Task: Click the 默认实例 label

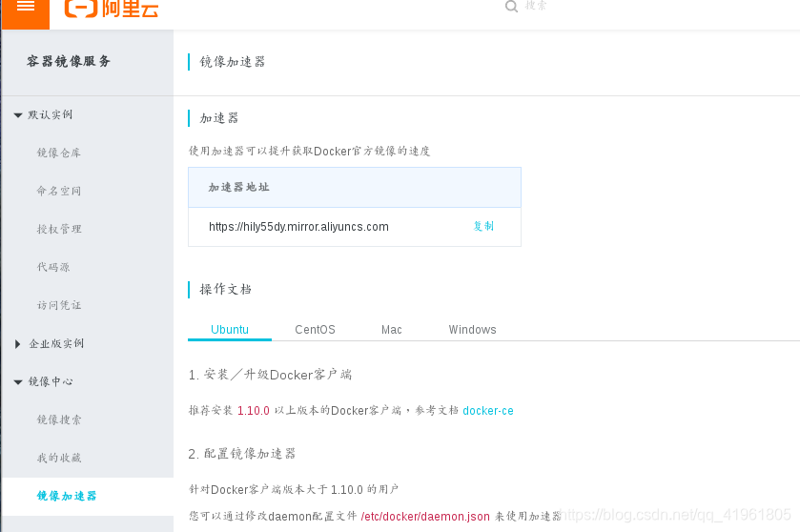Action: click(x=50, y=114)
